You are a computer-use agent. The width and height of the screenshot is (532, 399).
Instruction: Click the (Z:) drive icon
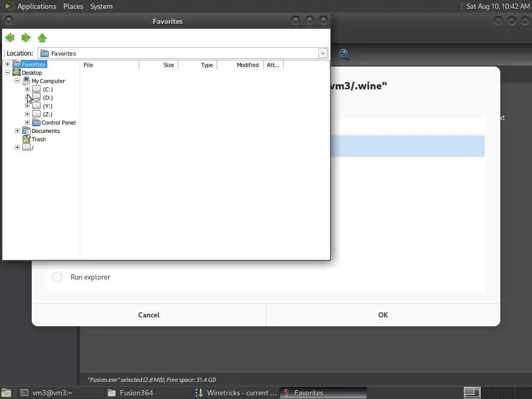coord(36,114)
